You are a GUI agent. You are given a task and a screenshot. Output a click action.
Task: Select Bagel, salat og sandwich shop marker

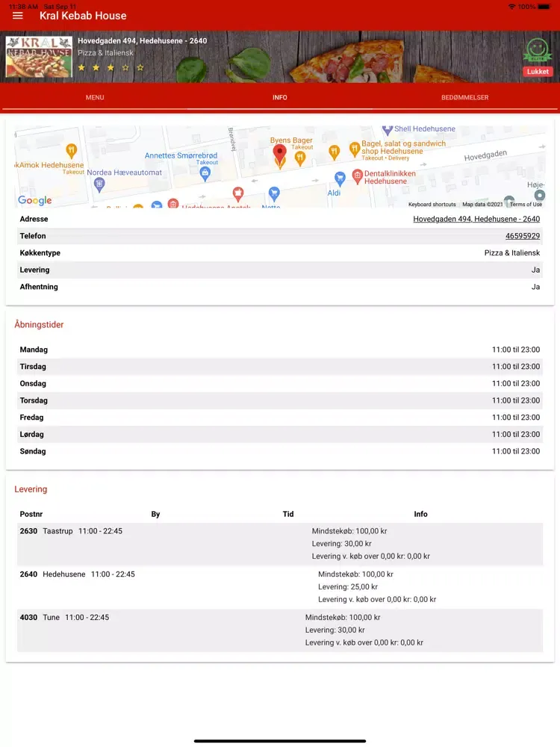(x=354, y=149)
